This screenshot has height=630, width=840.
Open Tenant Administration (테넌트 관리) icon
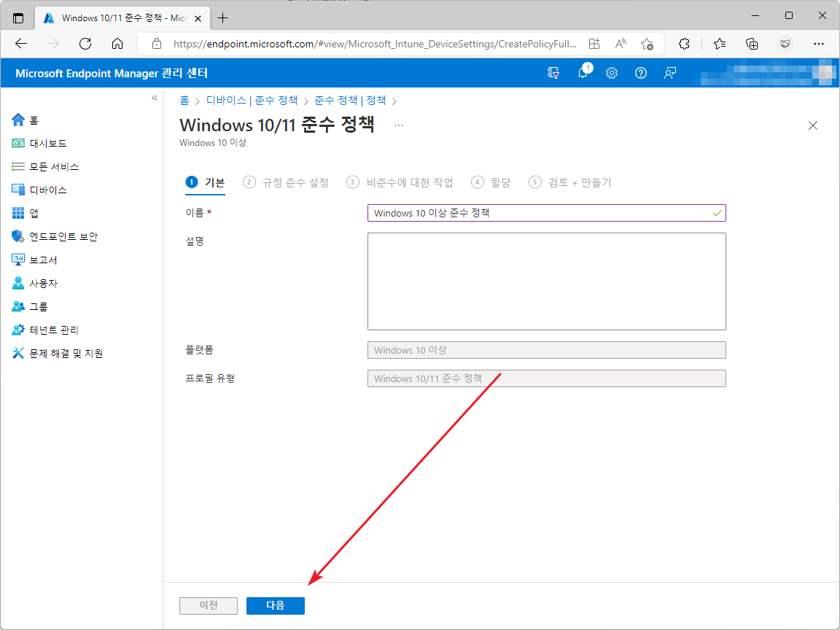click(x=18, y=330)
